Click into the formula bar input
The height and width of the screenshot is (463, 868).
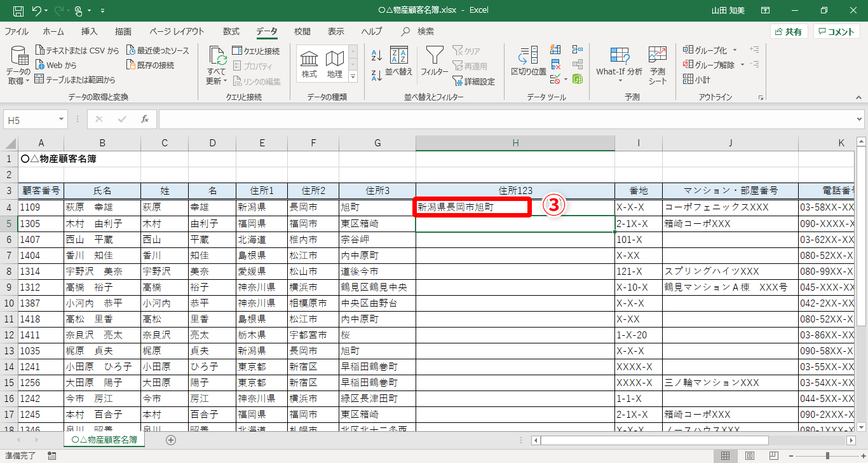[506, 119]
